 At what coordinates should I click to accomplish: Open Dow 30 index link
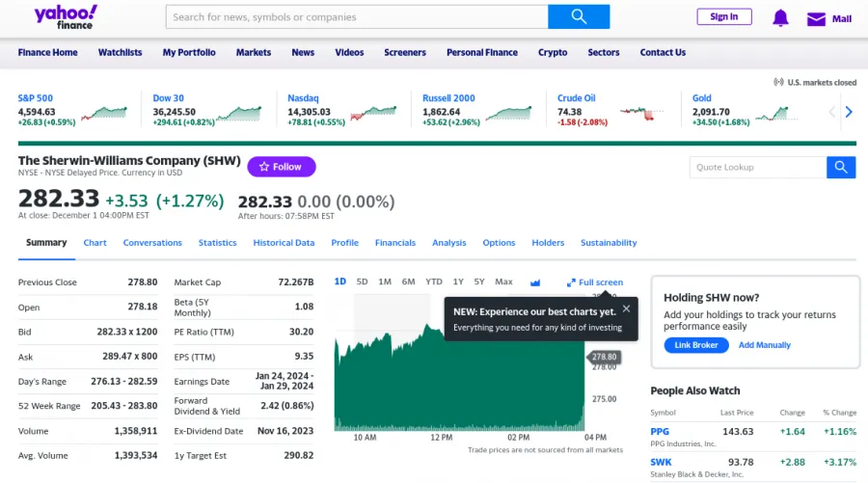(168, 98)
